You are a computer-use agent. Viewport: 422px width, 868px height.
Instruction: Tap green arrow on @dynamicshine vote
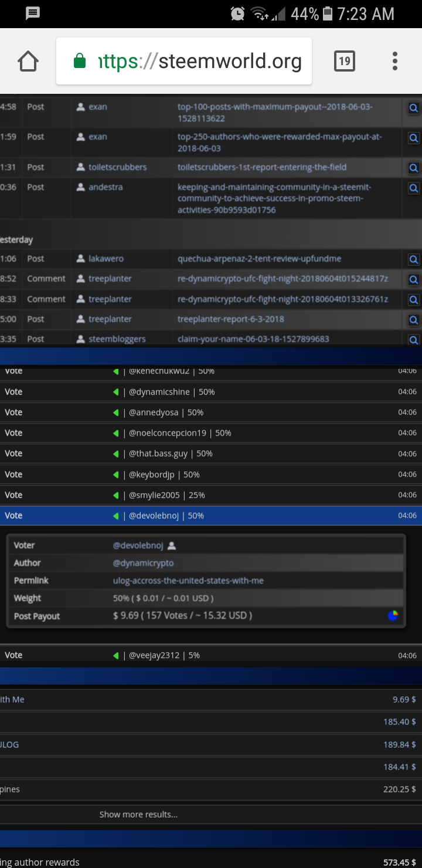click(x=116, y=392)
